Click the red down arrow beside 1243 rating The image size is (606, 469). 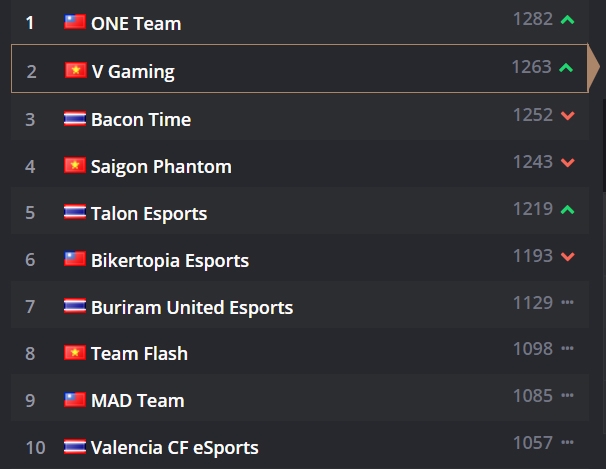(x=567, y=163)
